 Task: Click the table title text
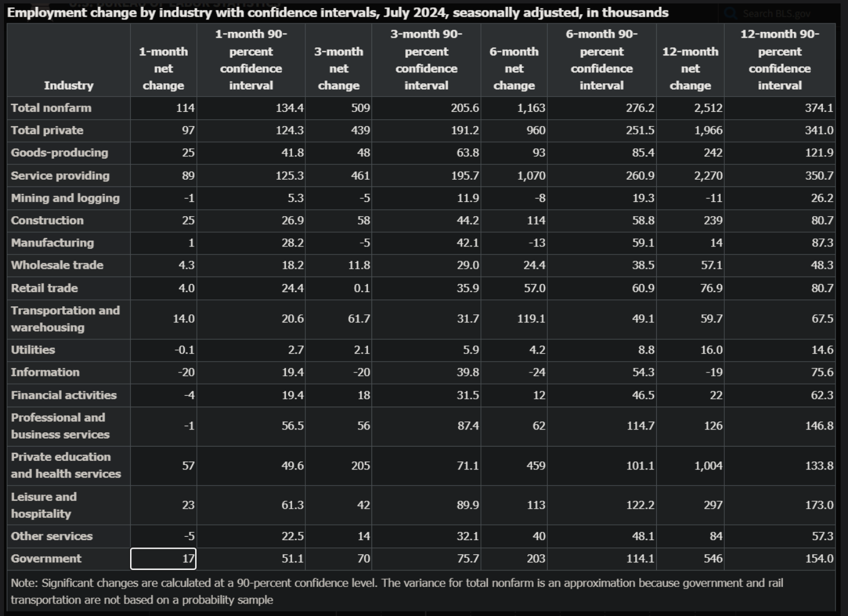pyautogui.click(x=338, y=13)
